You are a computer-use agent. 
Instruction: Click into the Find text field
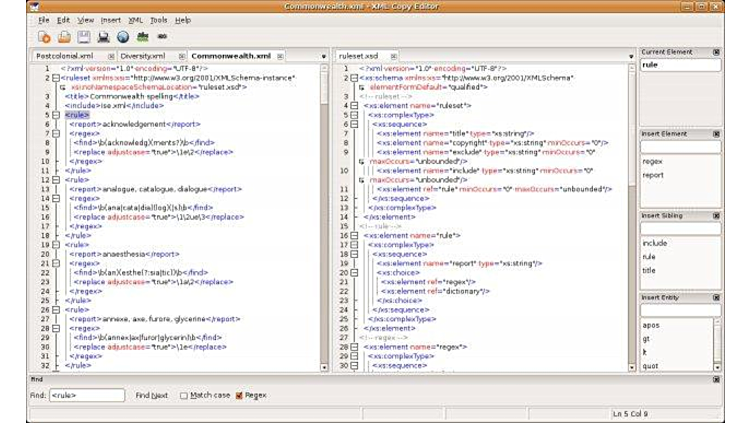point(86,396)
